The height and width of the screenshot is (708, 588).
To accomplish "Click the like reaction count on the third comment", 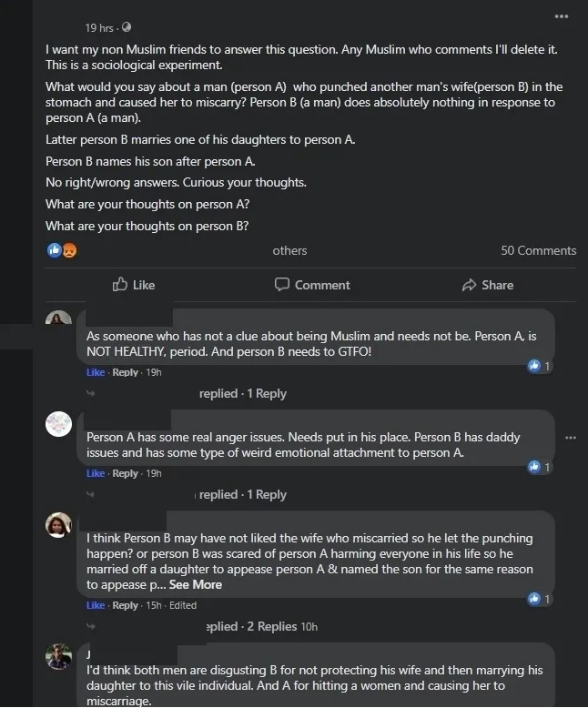I will [x=539, y=599].
